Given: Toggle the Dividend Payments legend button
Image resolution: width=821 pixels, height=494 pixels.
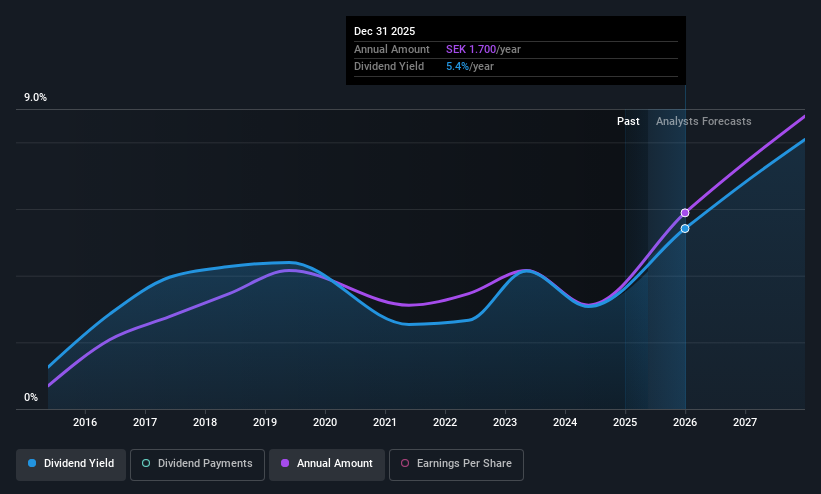Looking at the screenshot, I should (x=197, y=464).
